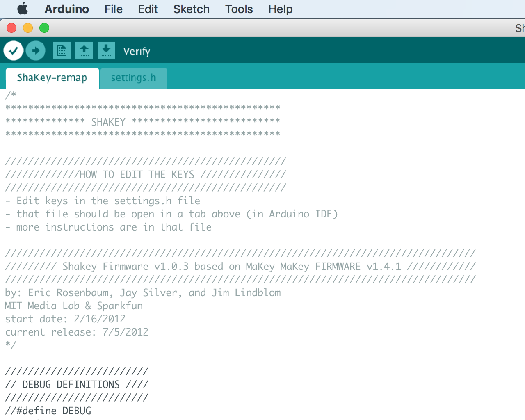Switch to the settings.h tab
This screenshot has height=420, width=525.
coord(133,78)
